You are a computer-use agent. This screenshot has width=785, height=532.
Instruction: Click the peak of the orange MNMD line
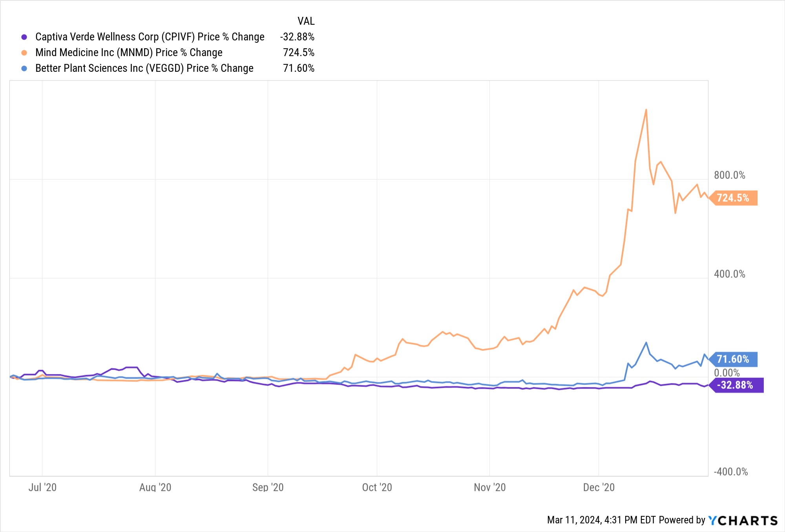coord(646,110)
